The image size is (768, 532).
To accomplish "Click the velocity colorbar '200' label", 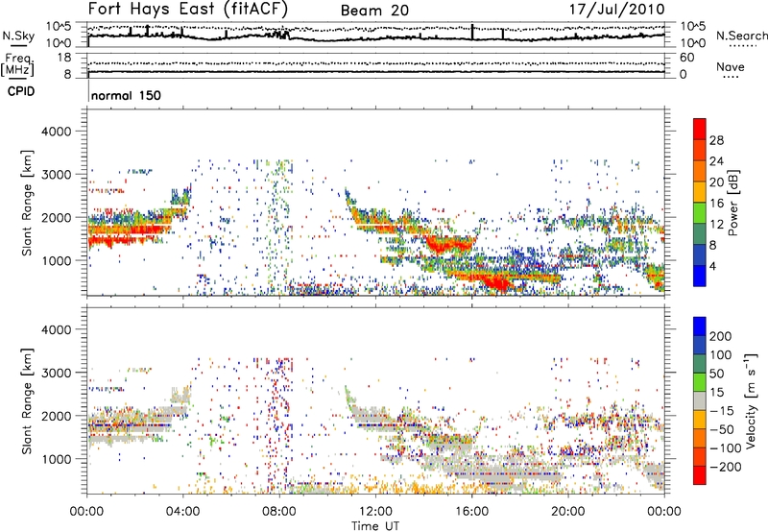I will point(721,336).
